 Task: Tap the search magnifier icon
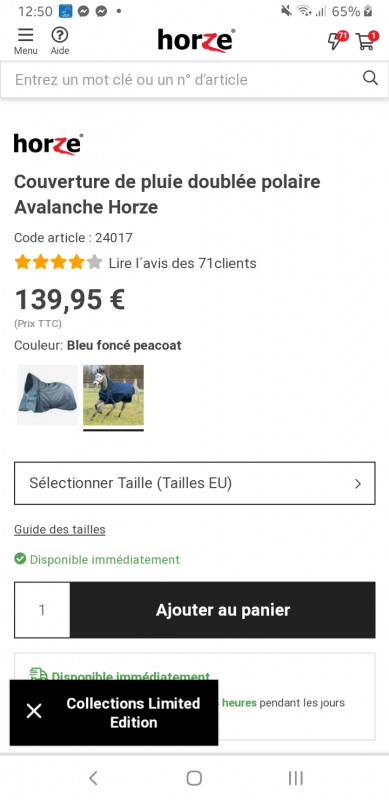tap(370, 78)
